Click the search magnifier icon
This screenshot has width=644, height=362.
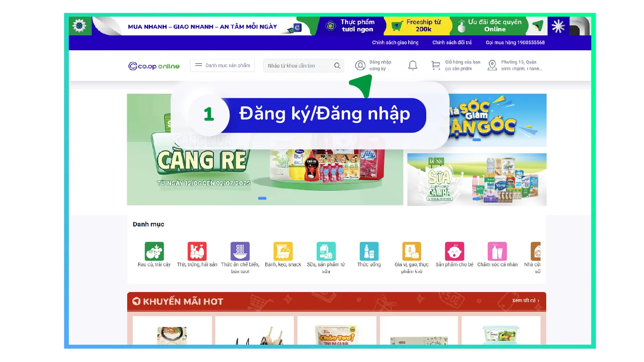pyautogui.click(x=338, y=66)
